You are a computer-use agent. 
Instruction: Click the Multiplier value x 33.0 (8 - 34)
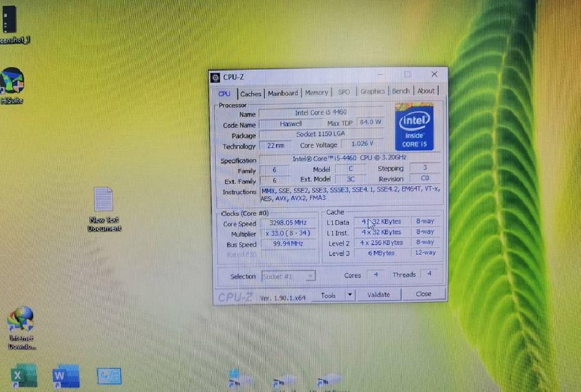pos(288,233)
